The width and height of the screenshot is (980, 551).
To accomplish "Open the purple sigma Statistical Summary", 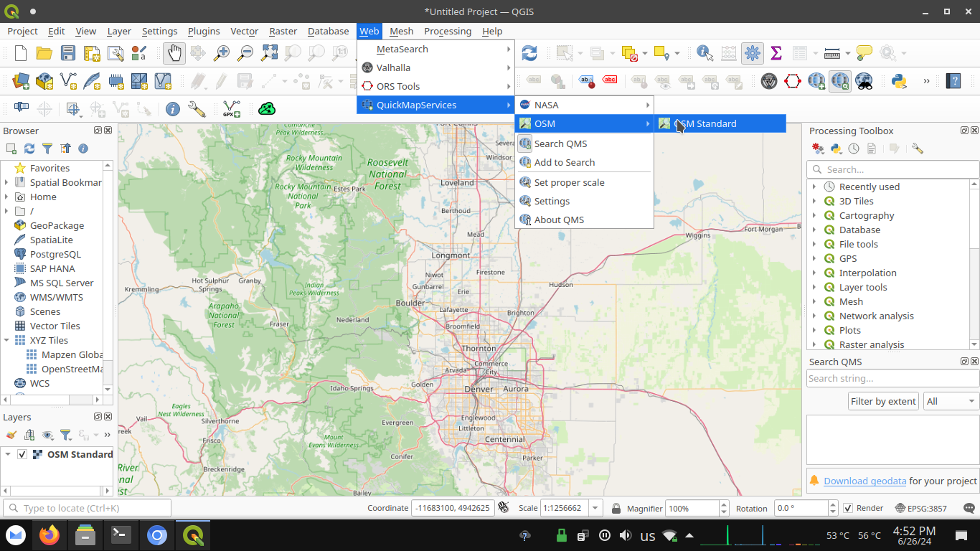I will coord(776,53).
